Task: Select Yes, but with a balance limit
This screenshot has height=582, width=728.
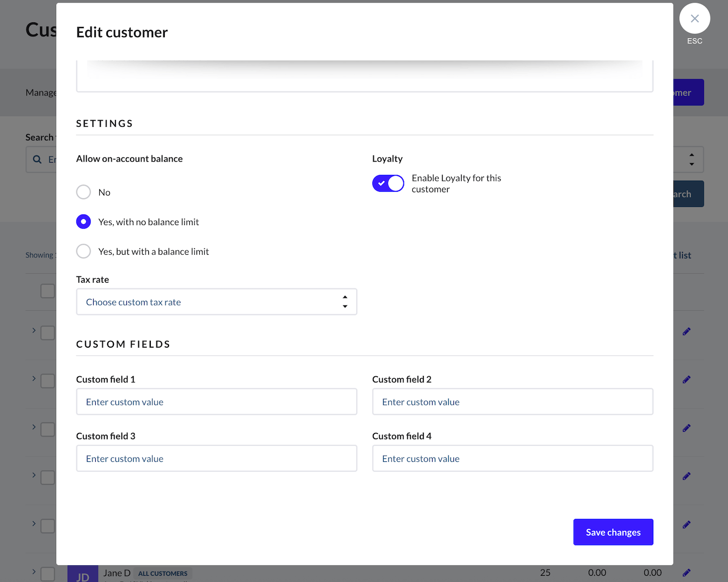Action: point(83,252)
